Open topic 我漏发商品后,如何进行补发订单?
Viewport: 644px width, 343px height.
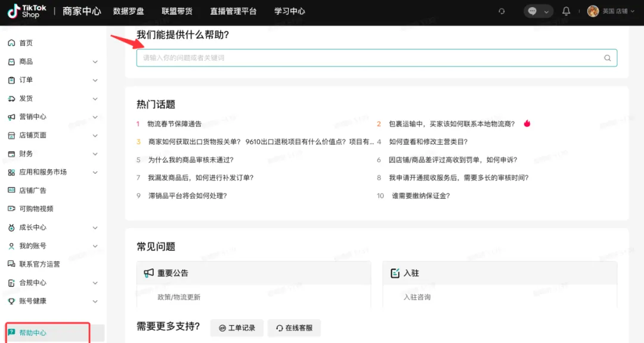coord(201,177)
